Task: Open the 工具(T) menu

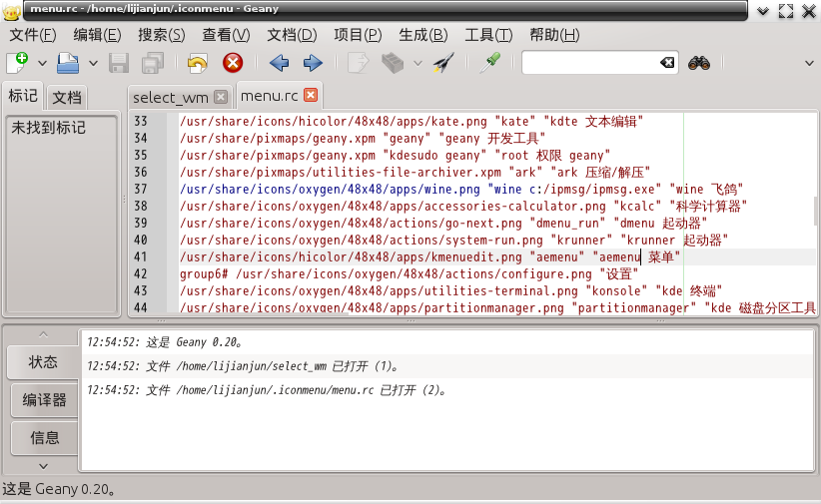Action: tap(489, 35)
